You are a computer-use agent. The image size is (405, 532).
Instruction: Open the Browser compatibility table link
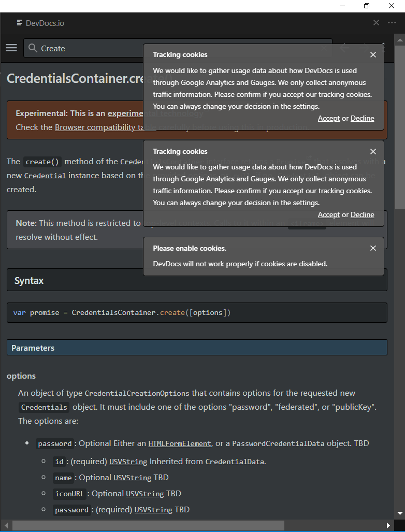104,127
